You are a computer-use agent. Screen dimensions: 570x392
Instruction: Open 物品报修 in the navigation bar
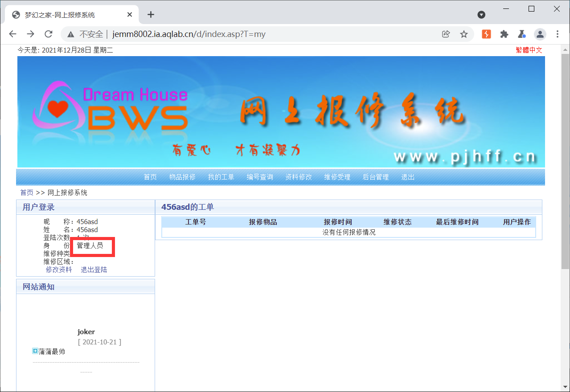tap(182, 177)
